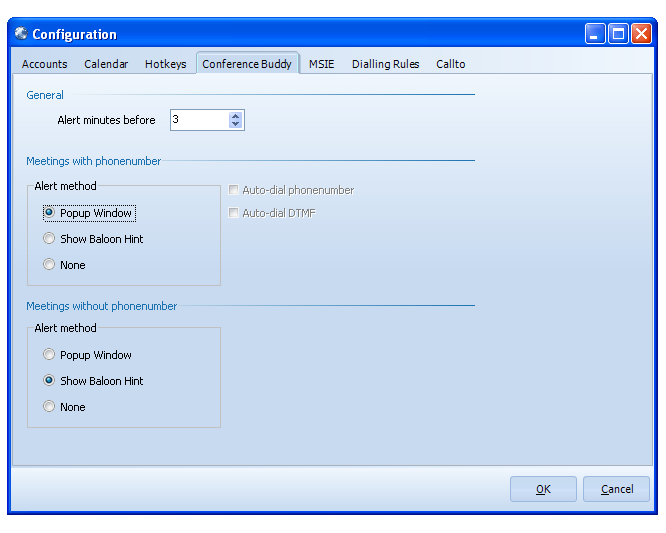
Task: Click the Configuration window title bar icon
Action: (21, 34)
